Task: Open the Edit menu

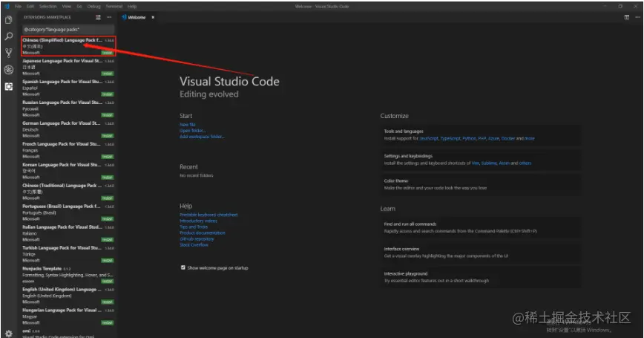Action: tap(30, 6)
